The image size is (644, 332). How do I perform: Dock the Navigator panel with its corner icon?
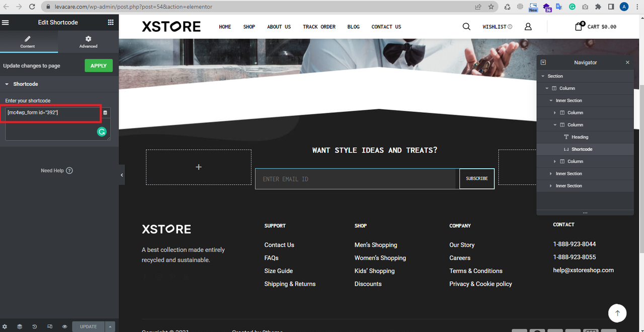click(x=543, y=62)
